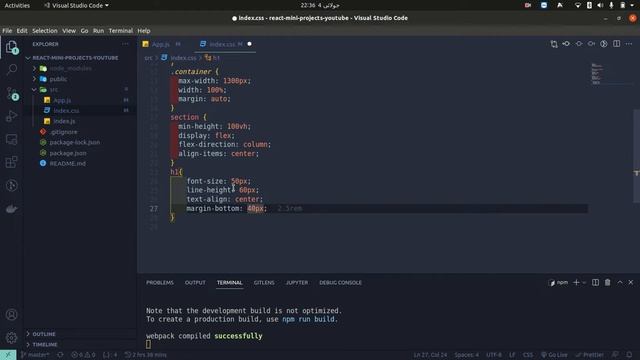Kill the terminal with trash icon

point(608,282)
